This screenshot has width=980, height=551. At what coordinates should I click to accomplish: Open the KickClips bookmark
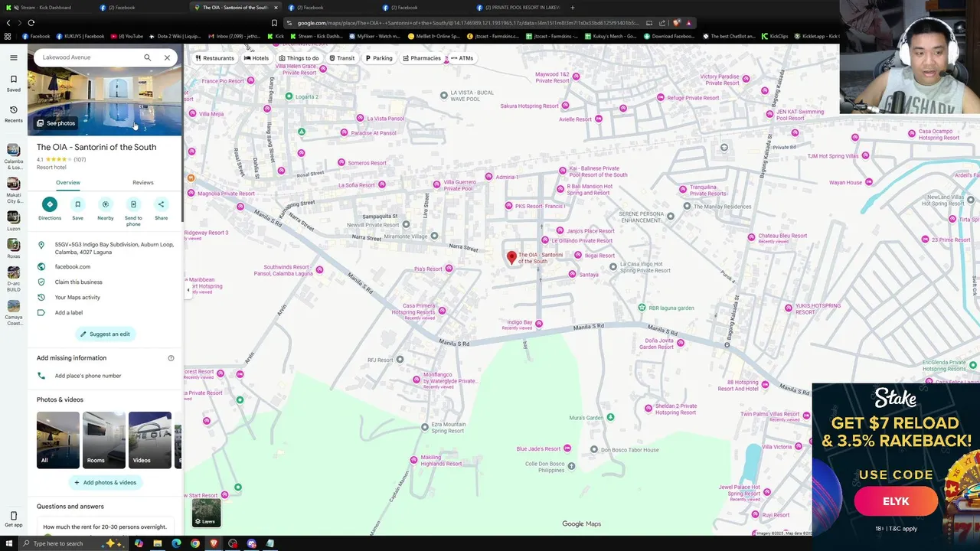tap(775, 36)
